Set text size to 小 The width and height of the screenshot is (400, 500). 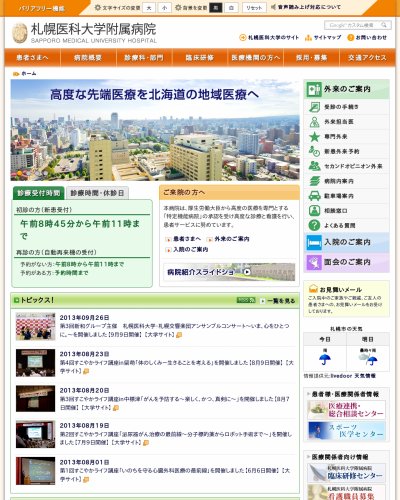pos(164,8)
